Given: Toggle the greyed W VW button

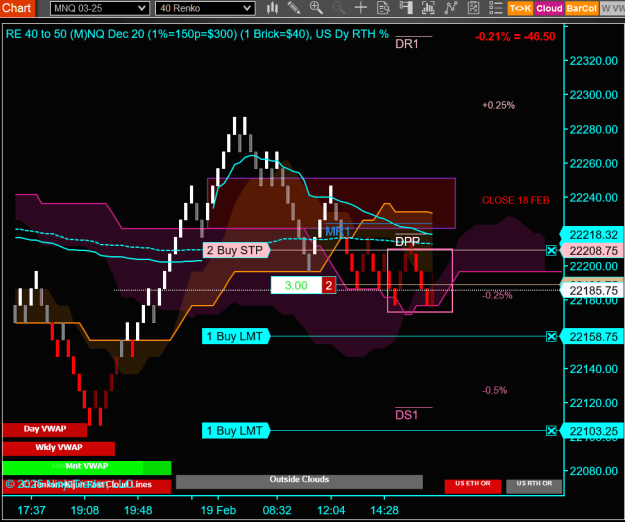Looking at the screenshot, I should pos(612,8).
